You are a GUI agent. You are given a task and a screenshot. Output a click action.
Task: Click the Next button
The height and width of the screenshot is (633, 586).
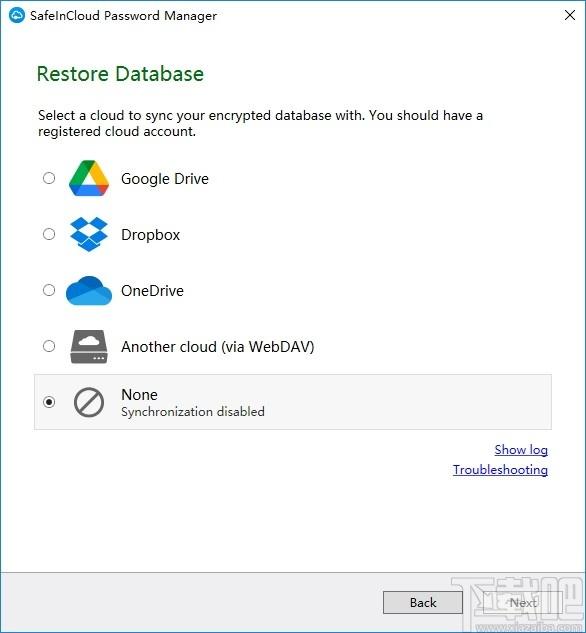523,603
